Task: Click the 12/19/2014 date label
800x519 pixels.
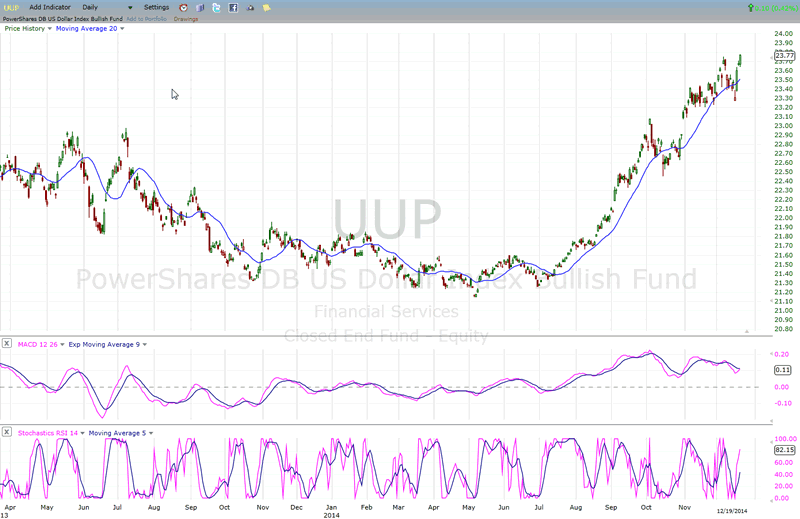Action: 732,511
